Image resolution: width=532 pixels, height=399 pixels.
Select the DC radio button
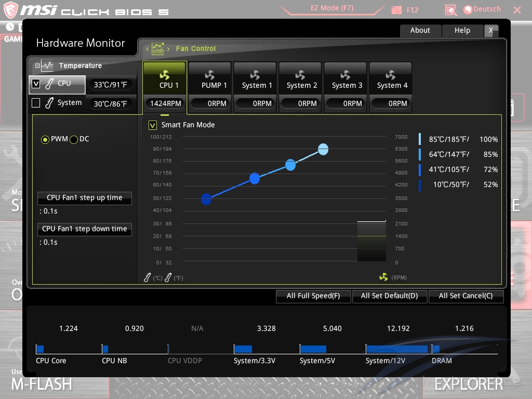(x=74, y=139)
